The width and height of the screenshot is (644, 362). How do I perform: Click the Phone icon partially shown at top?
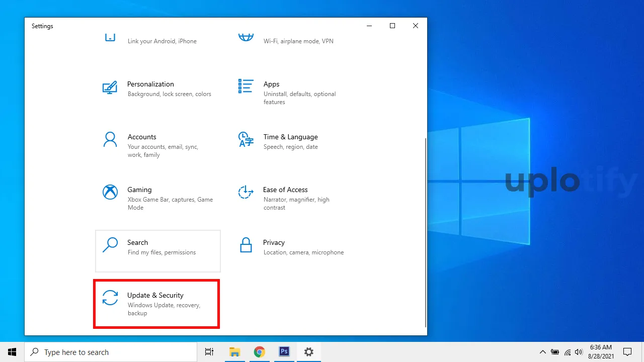[110, 38]
